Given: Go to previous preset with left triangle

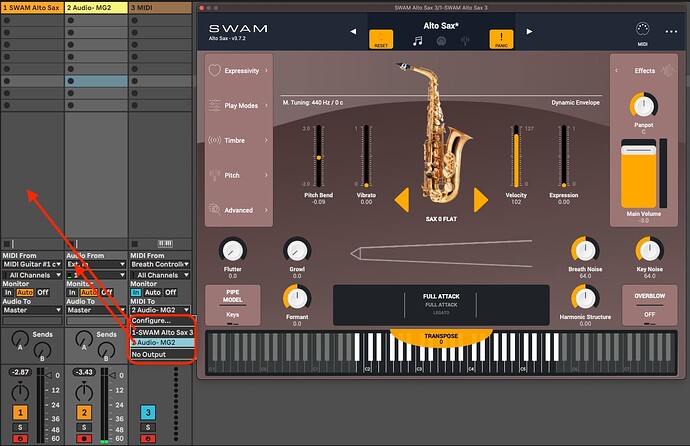Looking at the screenshot, I should [x=353, y=31].
